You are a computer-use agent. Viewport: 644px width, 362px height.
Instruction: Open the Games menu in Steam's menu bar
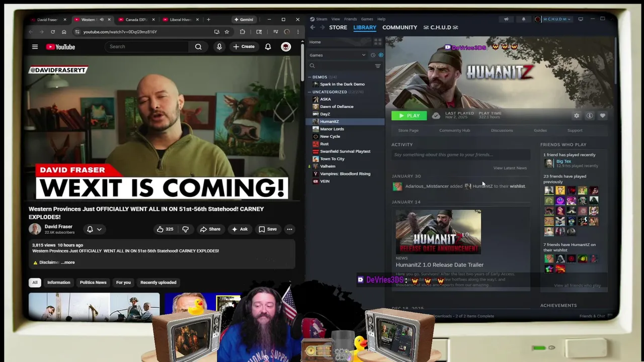(367, 19)
